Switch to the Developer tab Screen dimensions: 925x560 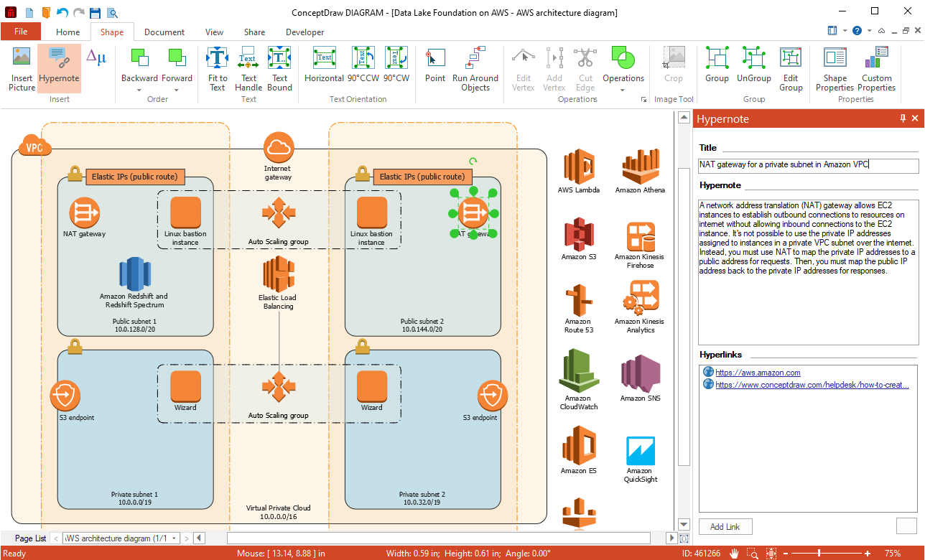click(305, 32)
